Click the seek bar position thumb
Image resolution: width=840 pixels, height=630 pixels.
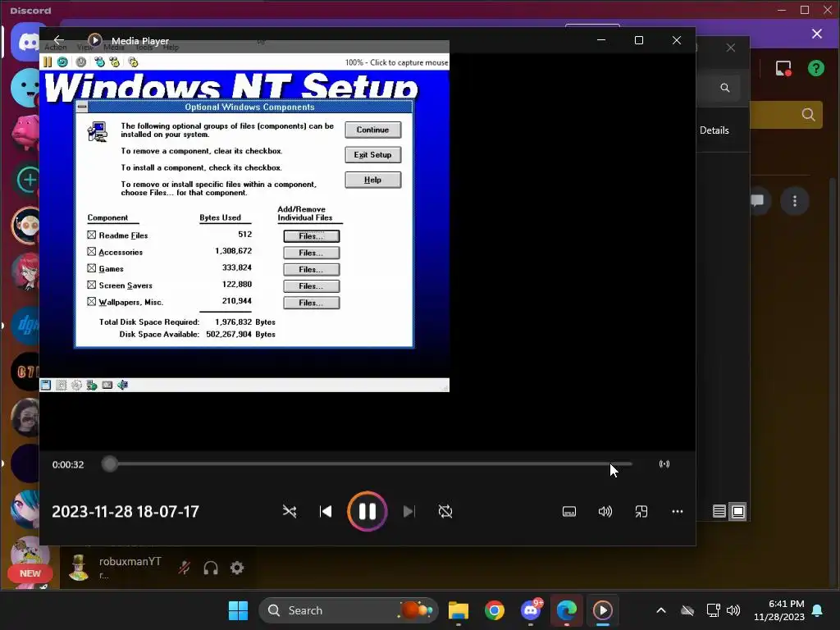109,464
